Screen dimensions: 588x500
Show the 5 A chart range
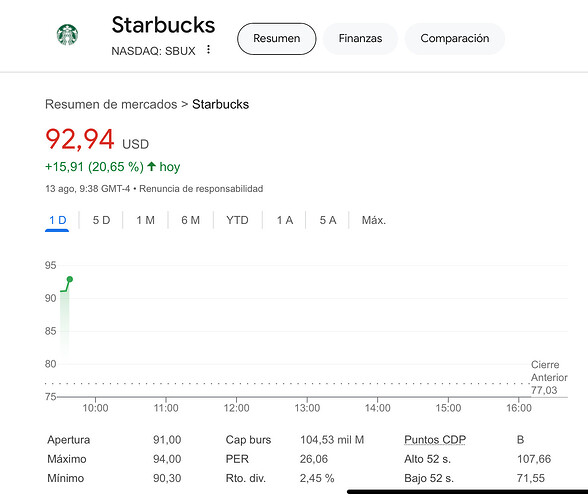pyautogui.click(x=328, y=220)
